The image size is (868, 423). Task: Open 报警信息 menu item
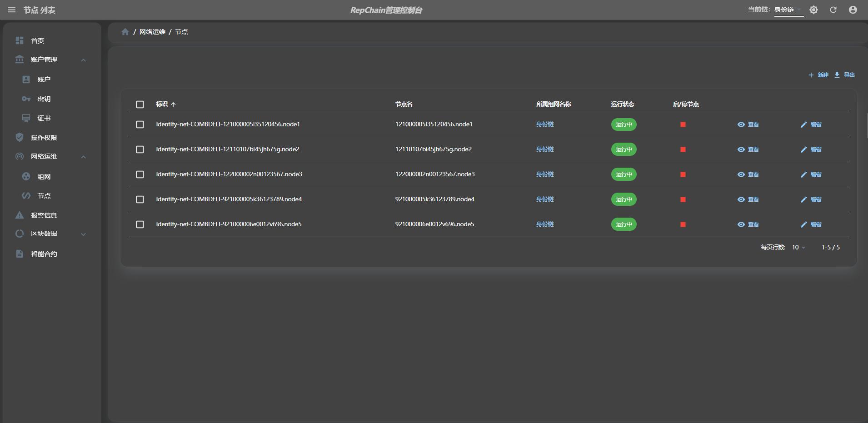click(x=44, y=215)
